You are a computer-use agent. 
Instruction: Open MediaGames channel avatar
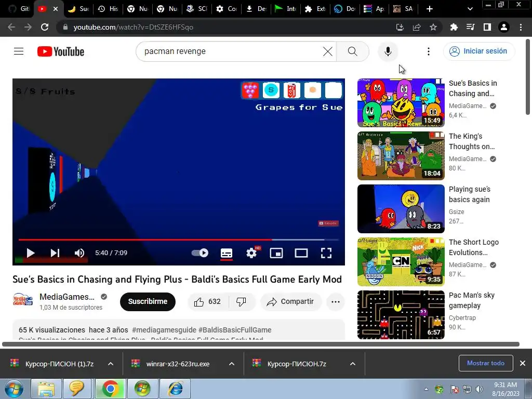click(22, 301)
